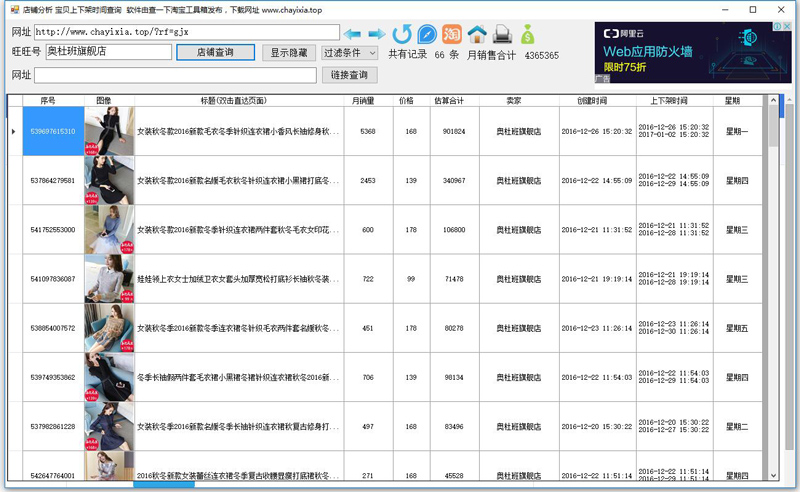Open the compass browser icon
Image resolution: width=800 pixels, height=492 pixels.
click(x=427, y=34)
